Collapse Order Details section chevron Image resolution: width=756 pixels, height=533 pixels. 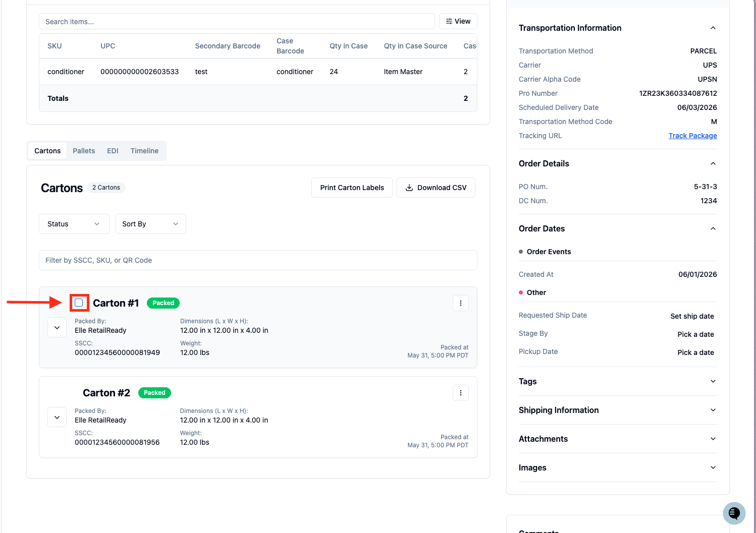[x=713, y=163]
